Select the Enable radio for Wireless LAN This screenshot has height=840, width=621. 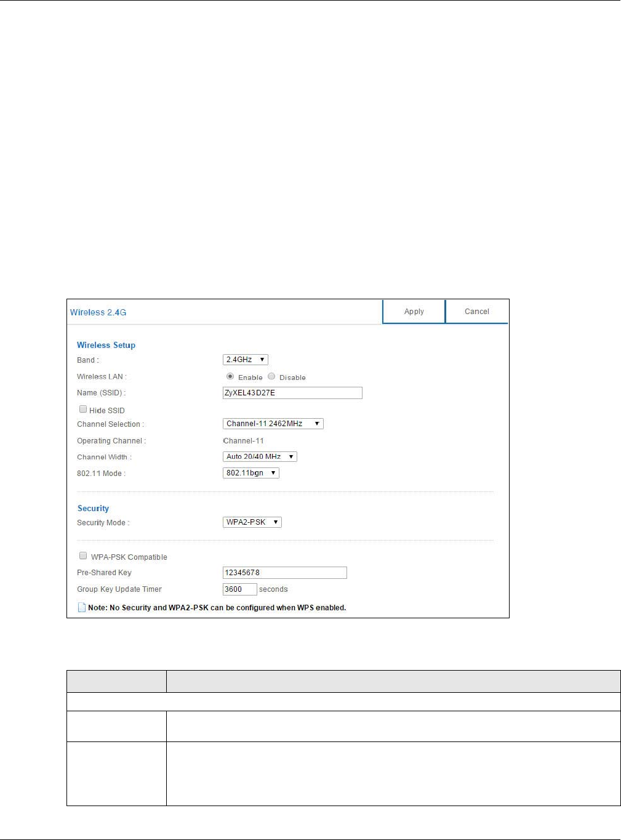tap(230, 376)
